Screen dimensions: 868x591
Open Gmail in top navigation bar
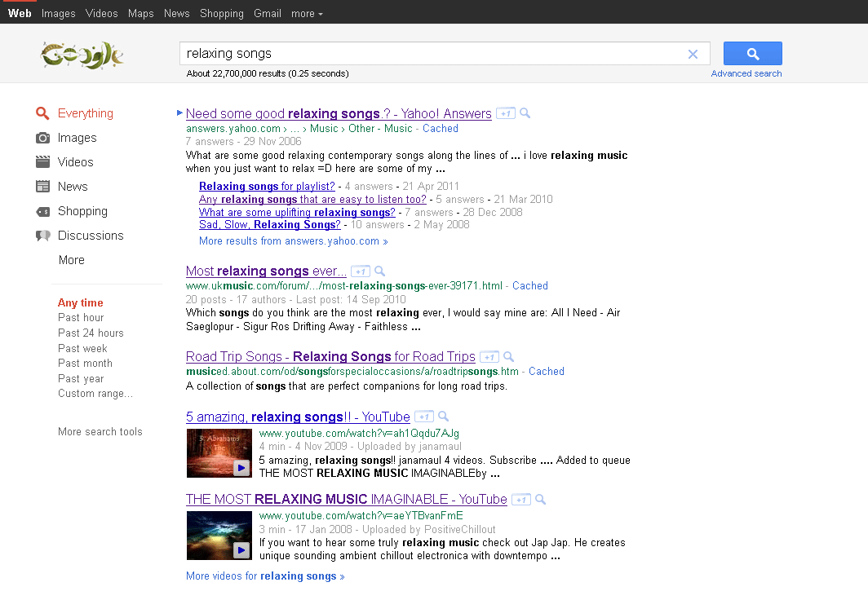268,13
